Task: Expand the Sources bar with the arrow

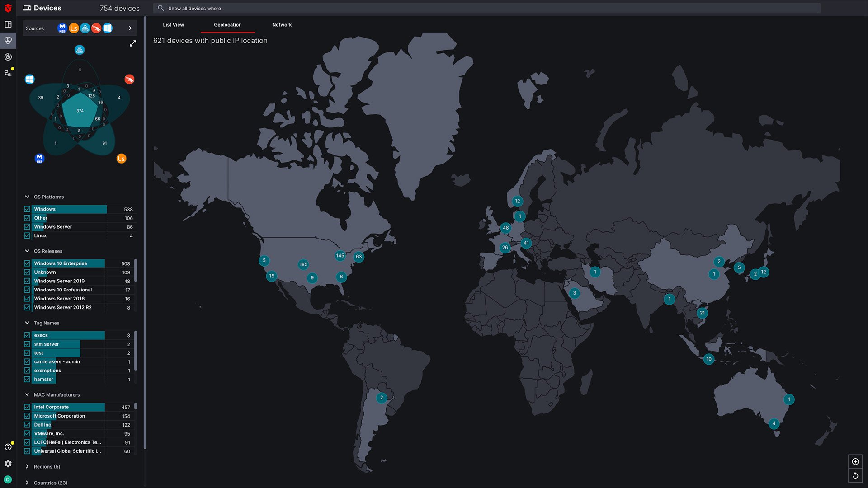Action: point(130,28)
